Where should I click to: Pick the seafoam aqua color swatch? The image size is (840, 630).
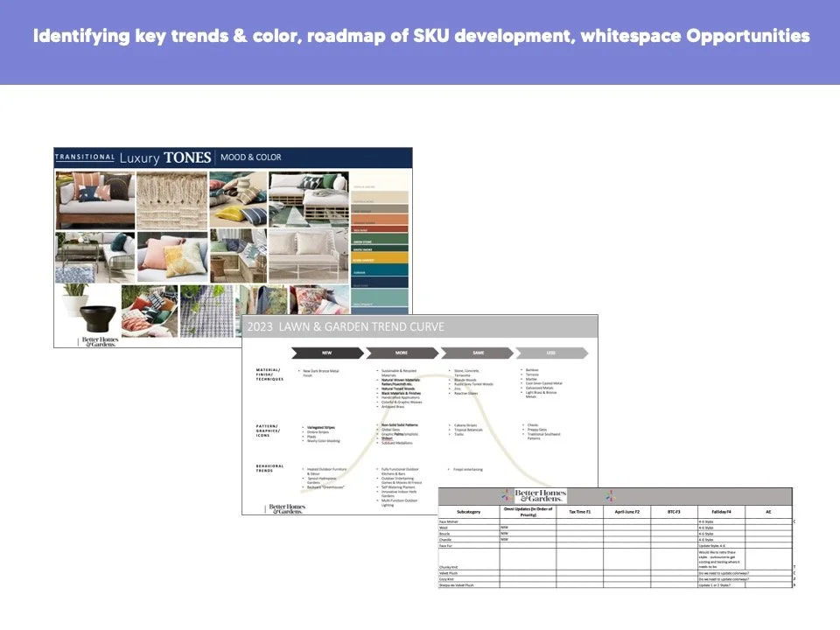click(380, 297)
